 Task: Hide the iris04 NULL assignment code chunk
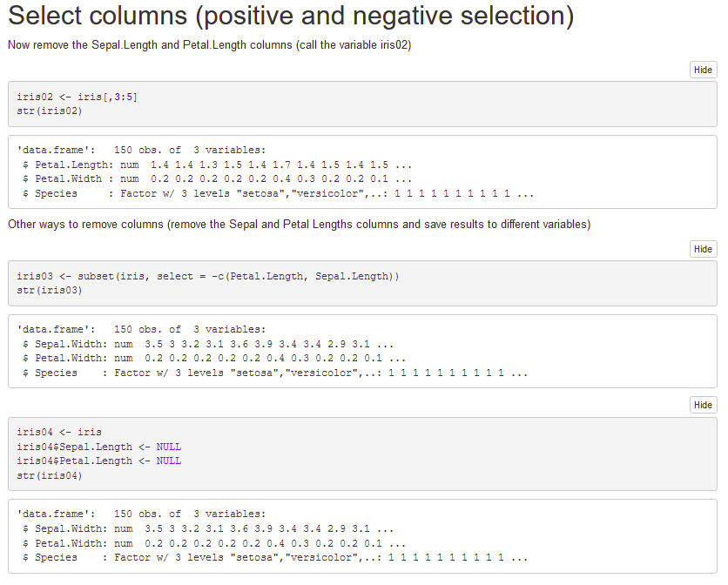click(x=703, y=405)
